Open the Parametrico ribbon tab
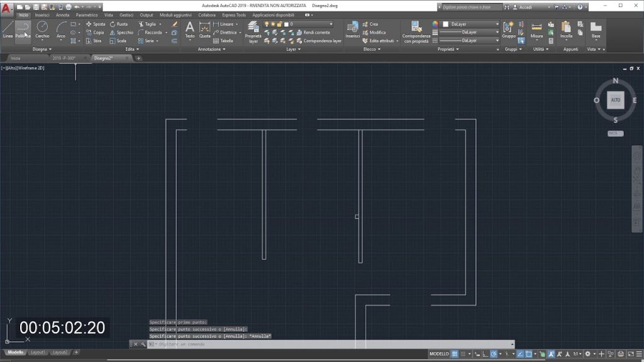Viewport: 644px width, 362px height. coord(87,15)
